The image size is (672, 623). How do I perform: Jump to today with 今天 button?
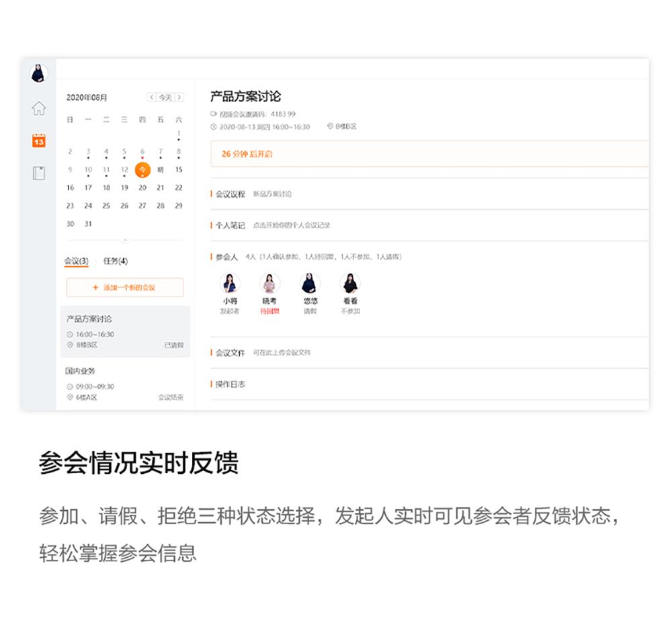165,97
